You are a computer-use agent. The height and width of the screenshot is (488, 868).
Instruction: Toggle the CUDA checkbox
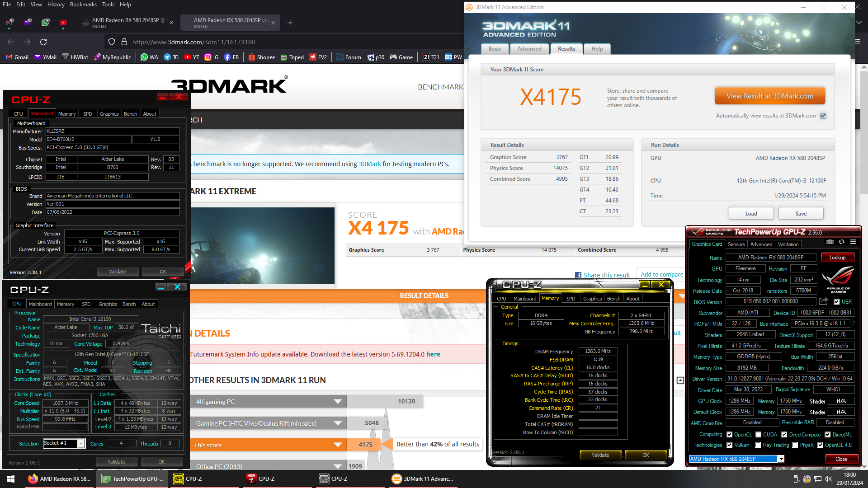pos(758,435)
